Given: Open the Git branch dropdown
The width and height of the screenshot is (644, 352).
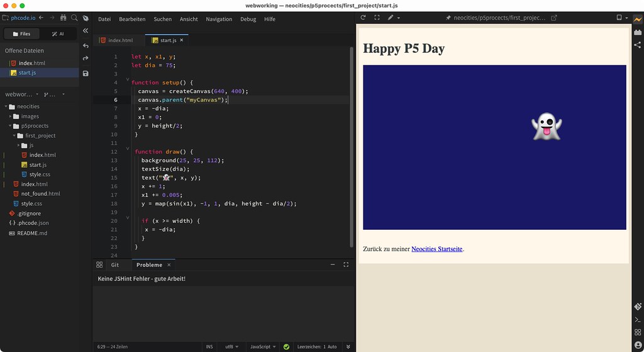Looking at the screenshot, I should pos(54,94).
